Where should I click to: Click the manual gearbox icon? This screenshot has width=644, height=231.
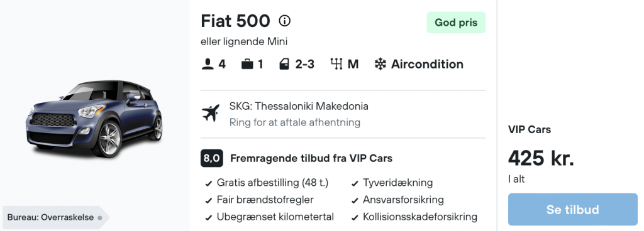(x=336, y=64)
